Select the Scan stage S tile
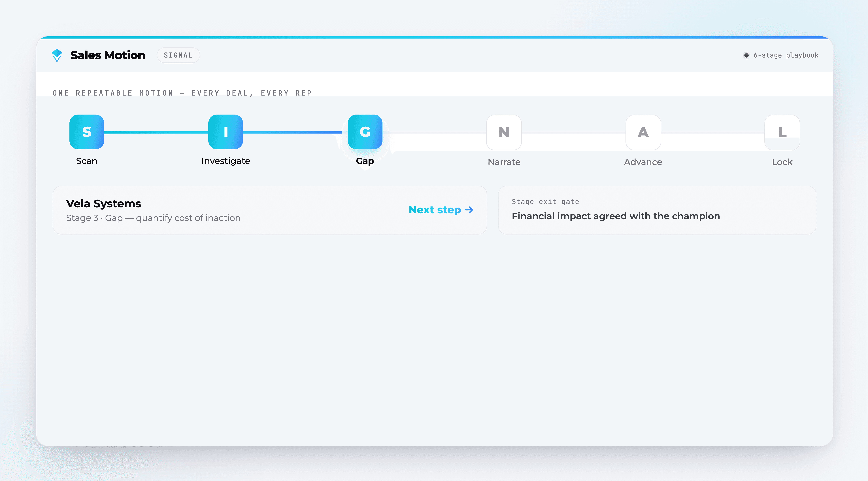 pyautogui.click(x=87, y=132)
